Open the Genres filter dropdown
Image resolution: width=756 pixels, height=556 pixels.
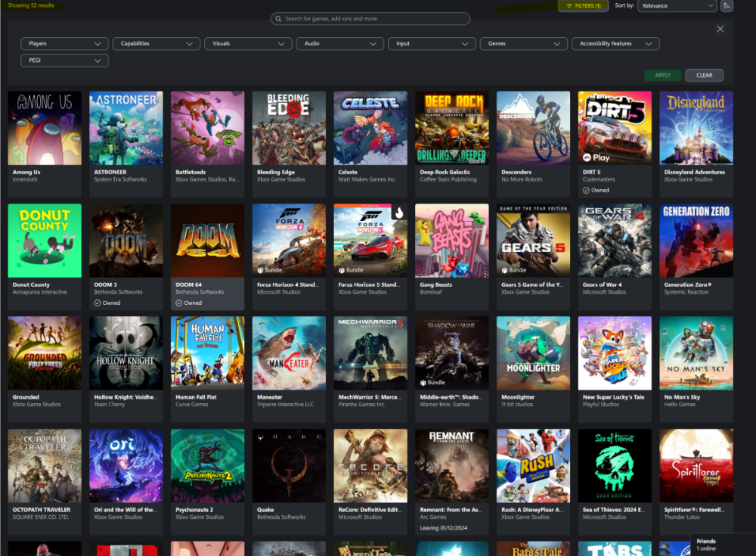point(523,44)
